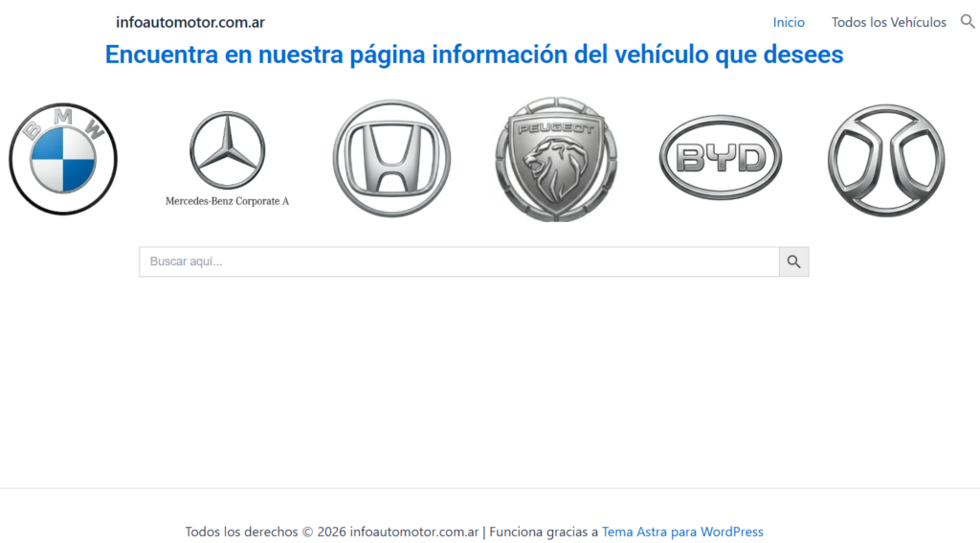Viewport: 980px width, 543px height.
Task: Select the Honda emblem
Action: tap(391, 158)
